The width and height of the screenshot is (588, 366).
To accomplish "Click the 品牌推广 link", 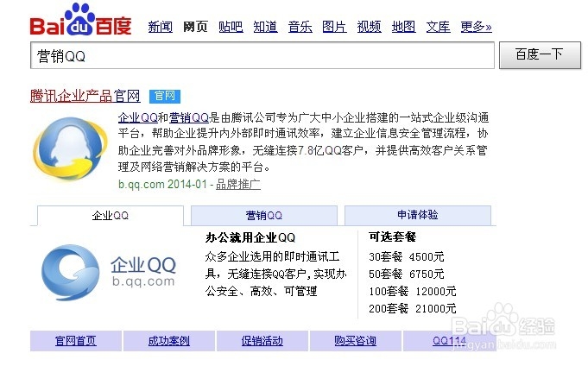I will pyautogui.click(x=238, y=184).
